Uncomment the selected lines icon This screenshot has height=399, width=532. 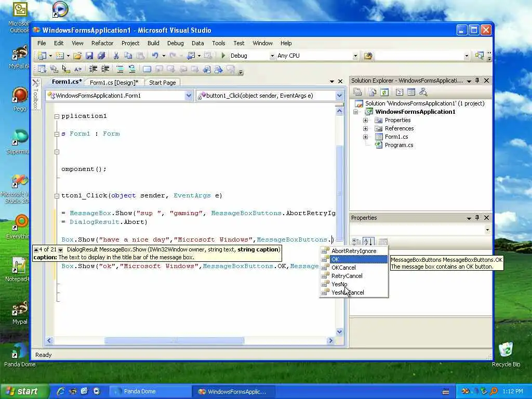coord(132,69)
